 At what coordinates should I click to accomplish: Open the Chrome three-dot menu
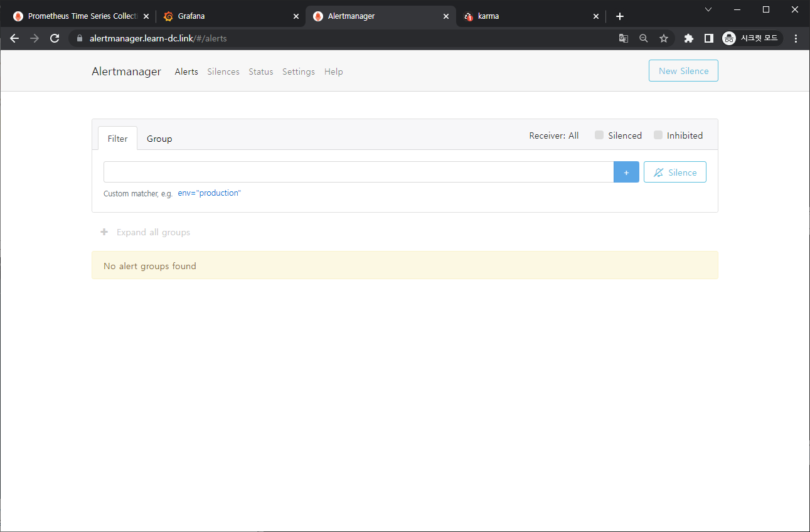click(796, 38)
